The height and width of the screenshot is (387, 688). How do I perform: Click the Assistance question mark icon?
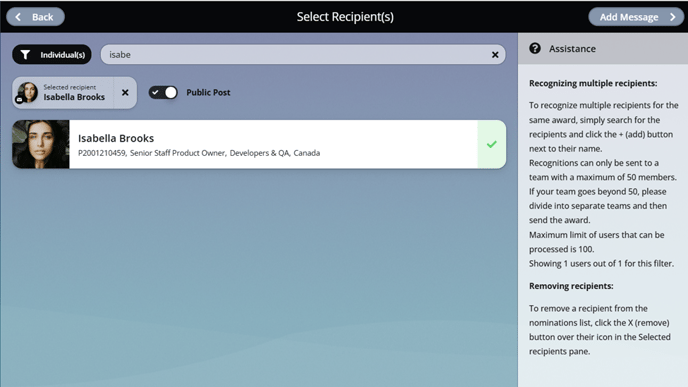pyautogui.click(x=534, y=48)
